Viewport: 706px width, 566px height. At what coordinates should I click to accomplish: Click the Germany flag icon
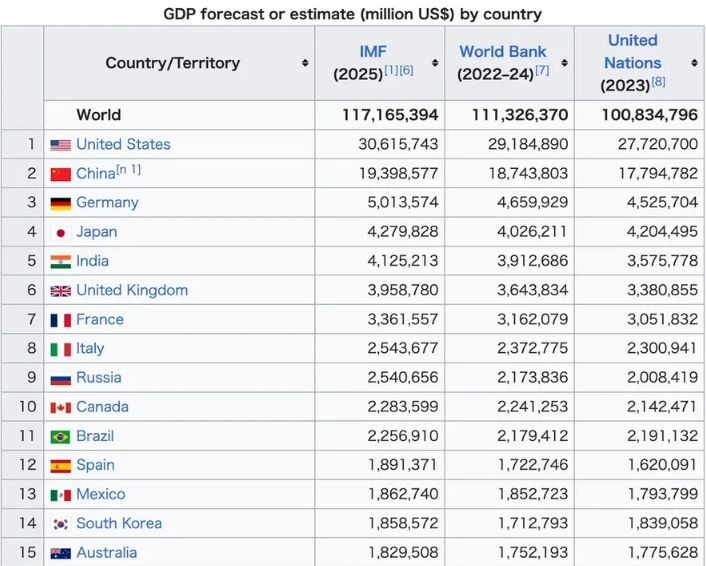(x=60, y=203)
